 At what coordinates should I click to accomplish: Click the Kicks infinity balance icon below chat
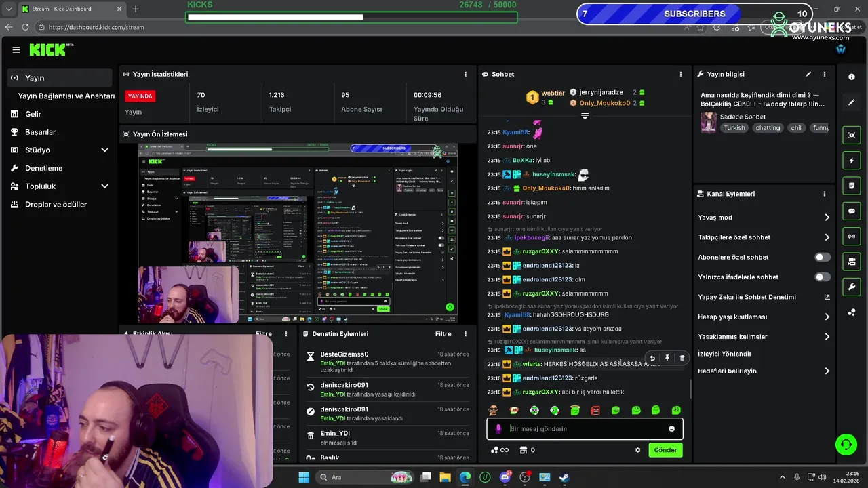(x=499, y=450)
